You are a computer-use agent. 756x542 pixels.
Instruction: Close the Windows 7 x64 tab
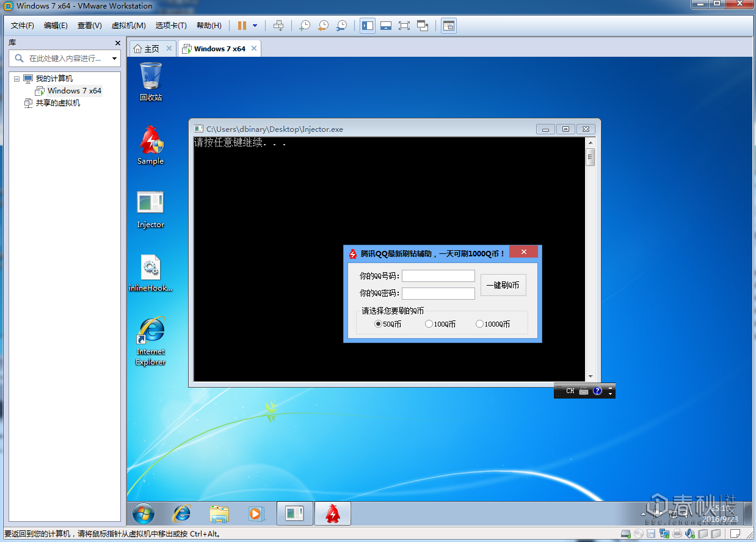(254, 48)
